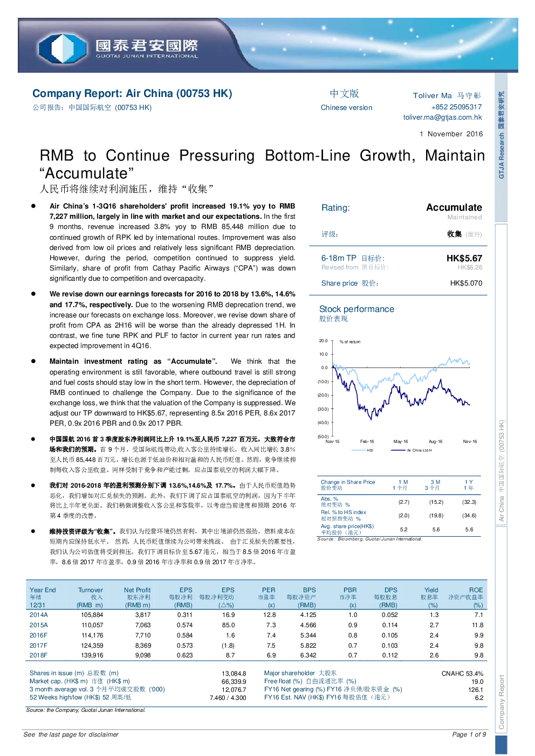Click phone number +852 25095317

(456, 107)
